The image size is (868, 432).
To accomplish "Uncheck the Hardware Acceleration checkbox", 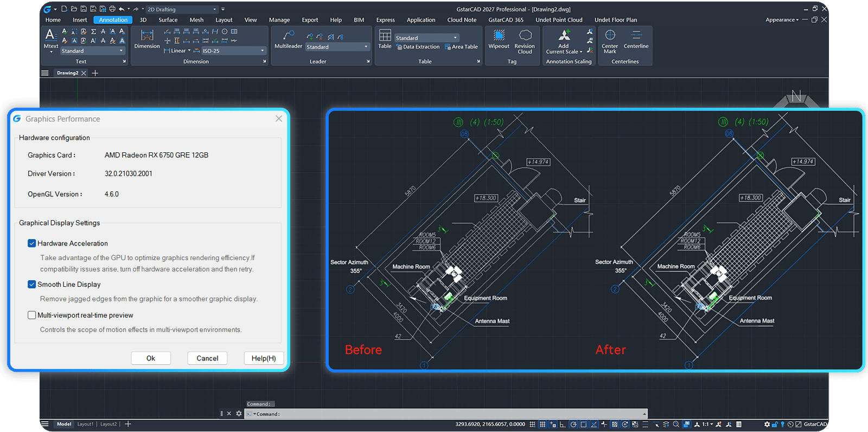I will tap(32, 243).
